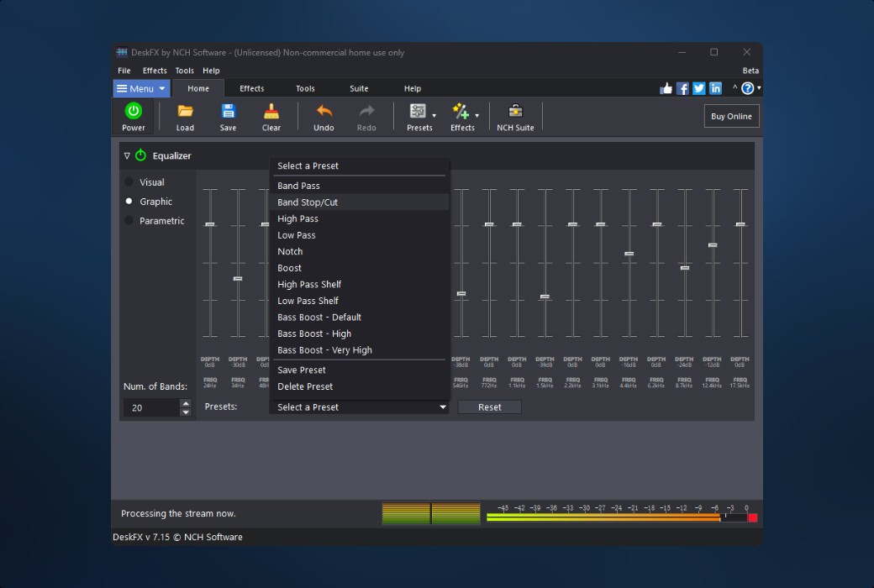The width and height of the screenshot is (874, 588).
Task: Click the Buy Online button
Action: (x=730, y=116)
